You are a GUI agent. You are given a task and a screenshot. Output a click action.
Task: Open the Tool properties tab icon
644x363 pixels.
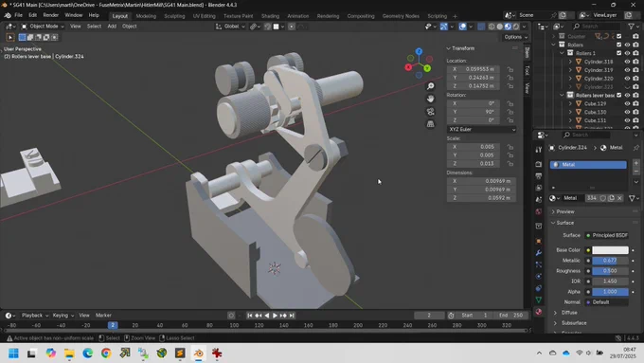[x=539, y=150]
